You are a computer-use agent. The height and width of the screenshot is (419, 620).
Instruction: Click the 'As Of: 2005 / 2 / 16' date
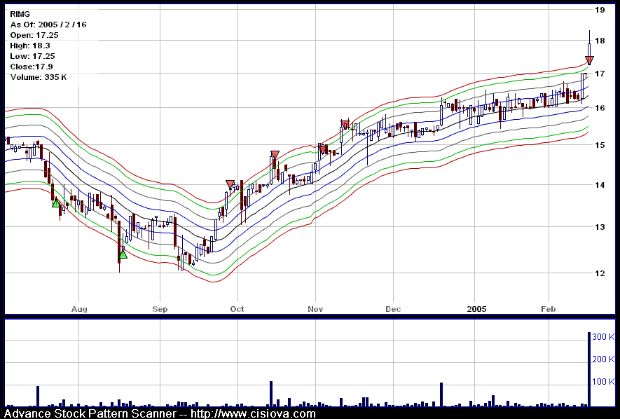[x=48, y=25]
